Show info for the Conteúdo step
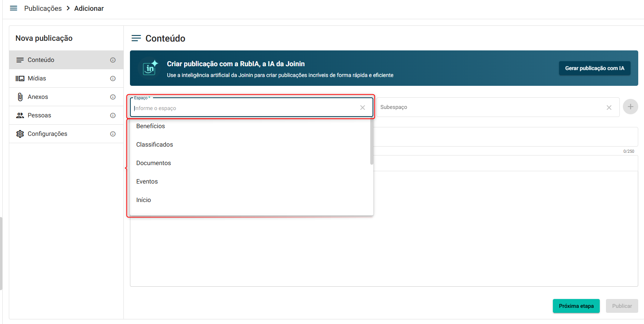 tap(113, 60)
